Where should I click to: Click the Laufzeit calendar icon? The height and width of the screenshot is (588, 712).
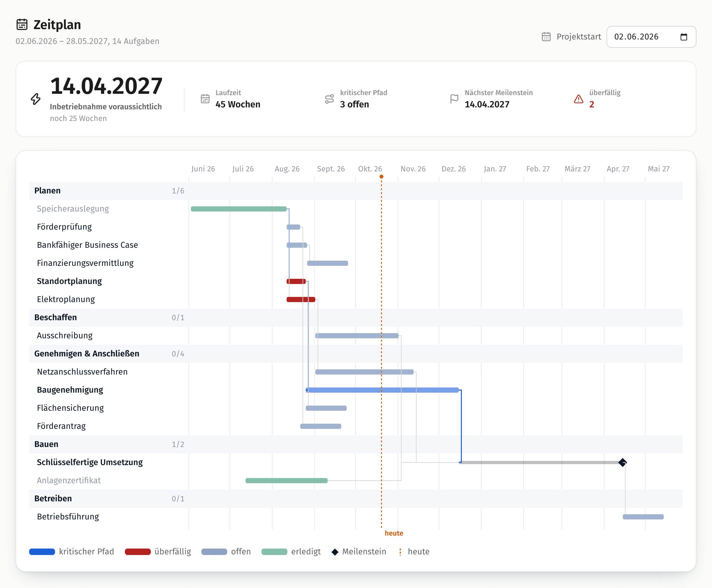(205, 99)
